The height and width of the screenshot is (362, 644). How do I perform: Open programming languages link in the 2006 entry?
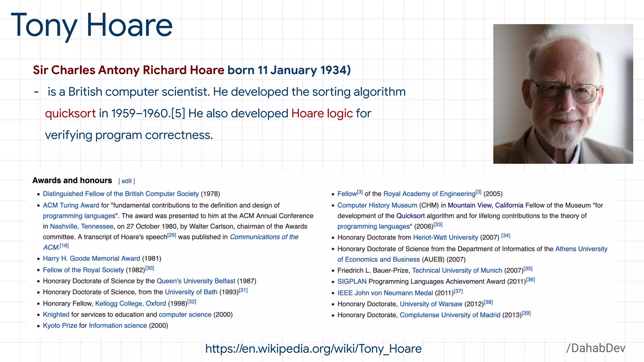click(x=374, y=227)
